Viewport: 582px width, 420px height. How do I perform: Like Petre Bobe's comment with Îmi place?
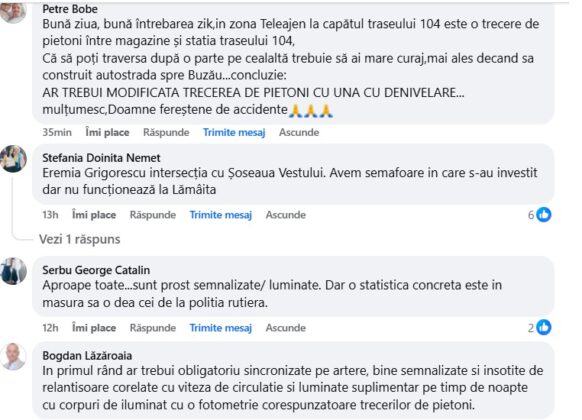(x=107, y=132)
